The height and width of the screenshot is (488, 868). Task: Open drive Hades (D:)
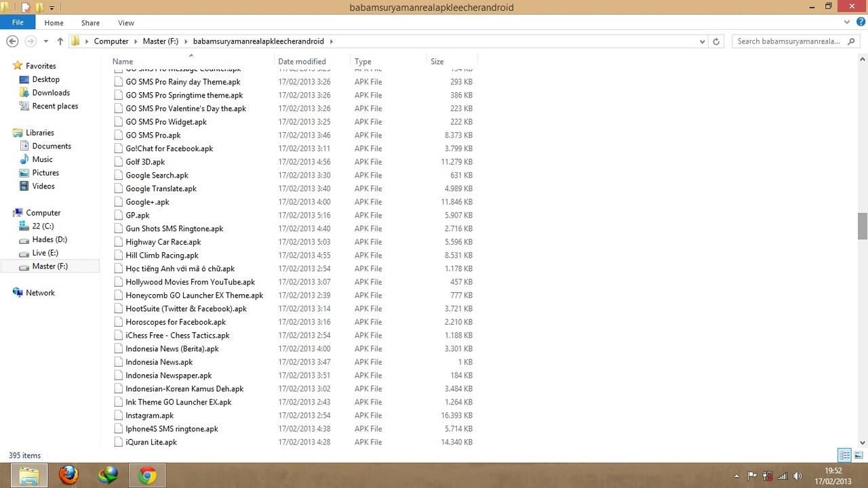(50, 239)
